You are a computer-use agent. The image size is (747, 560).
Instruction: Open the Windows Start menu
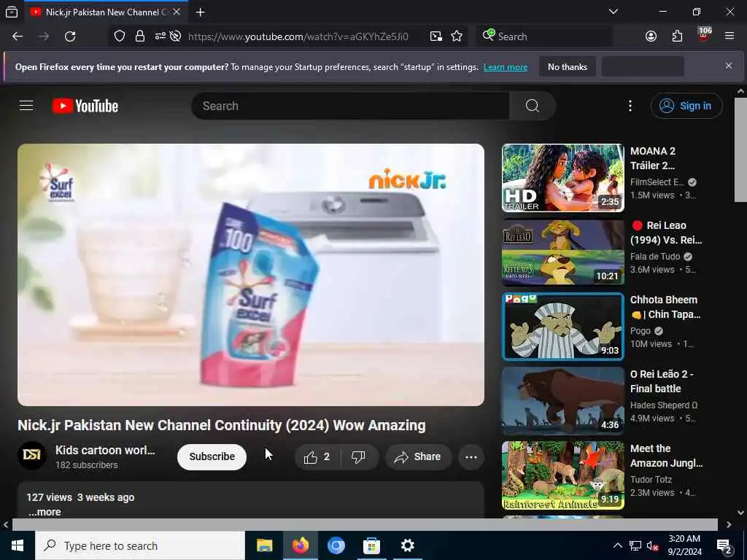(x=18, y=545)
